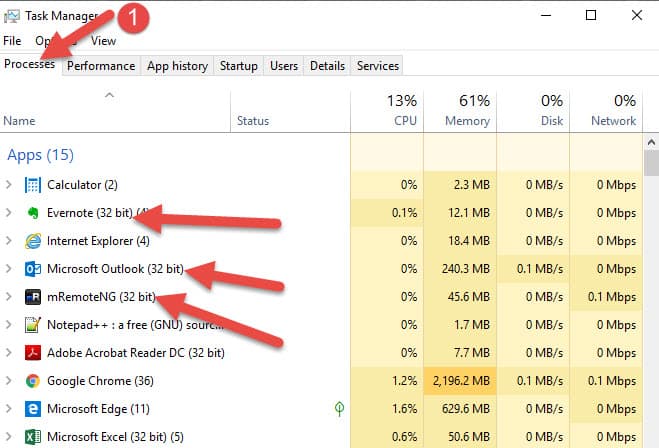Switch to the App history tab
Screen dimensions: 659x448
coord(177,66)
